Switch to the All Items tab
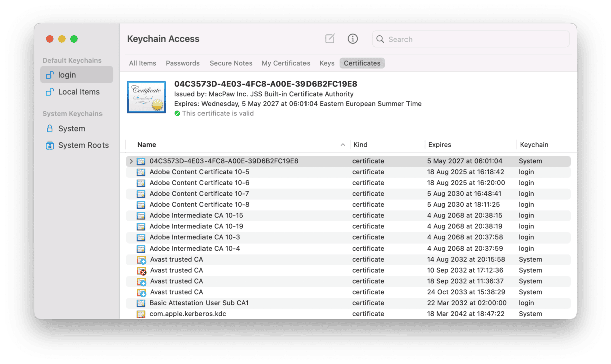This screenshot has height=364, width=611. point(142,63)
